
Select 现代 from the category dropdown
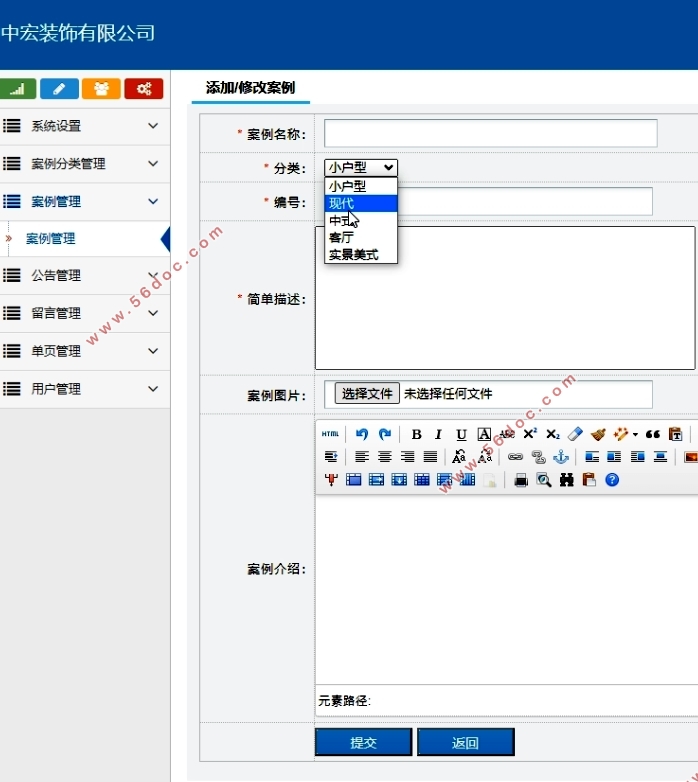(361, 203)
